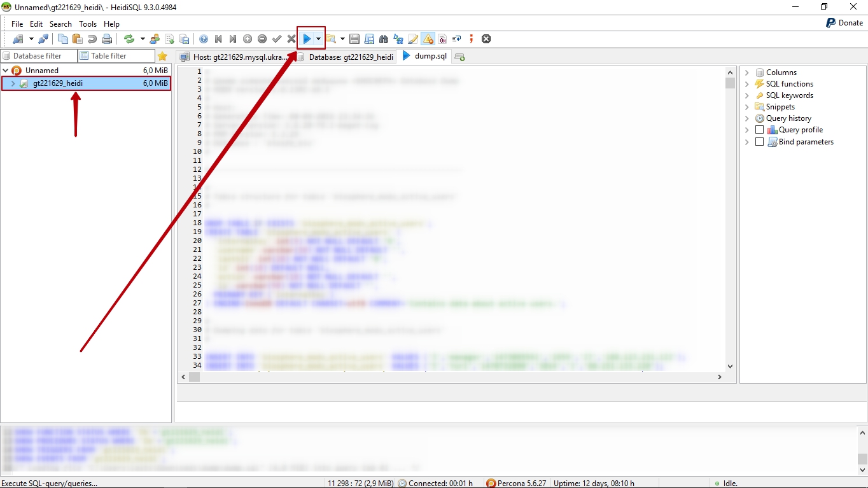
Task: Click the SQL editor vertical scrollbar thumb
Action: 730,83
